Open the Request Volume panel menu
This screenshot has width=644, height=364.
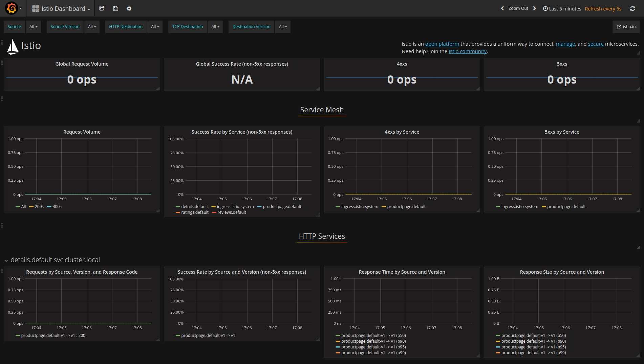point(82,132)
